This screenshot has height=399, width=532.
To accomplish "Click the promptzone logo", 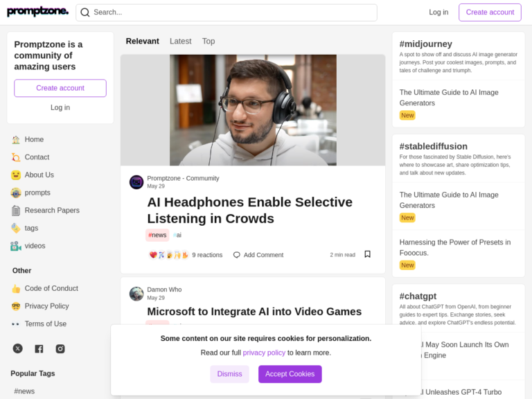I will click(x=37, y=12).
